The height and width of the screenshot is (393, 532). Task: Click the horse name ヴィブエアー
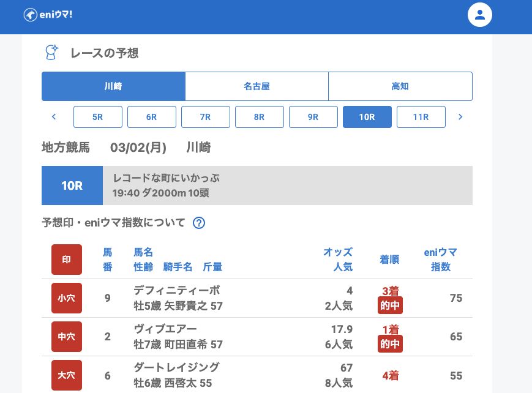coord(165,329)
